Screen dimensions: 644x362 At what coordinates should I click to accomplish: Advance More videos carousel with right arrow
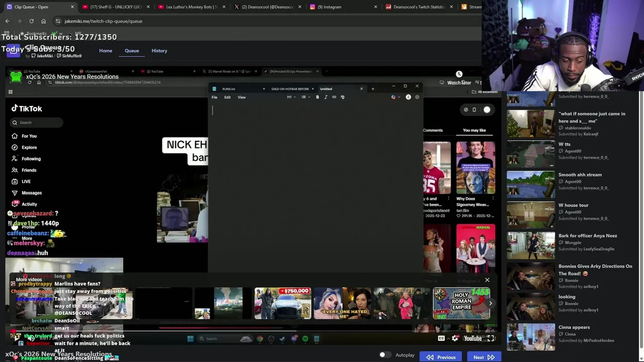point(491,303)
